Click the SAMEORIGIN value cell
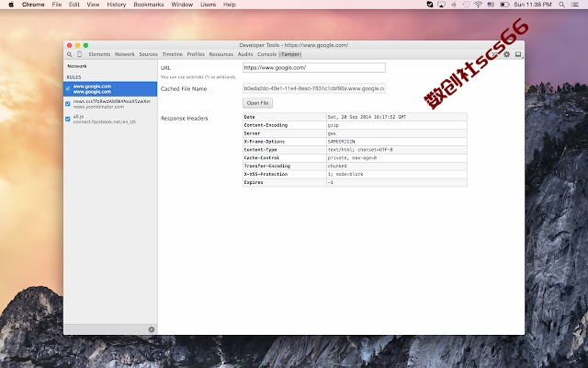The width and height of the screenshot is (588, 368). pyautogui.click(x=397, y=142)
